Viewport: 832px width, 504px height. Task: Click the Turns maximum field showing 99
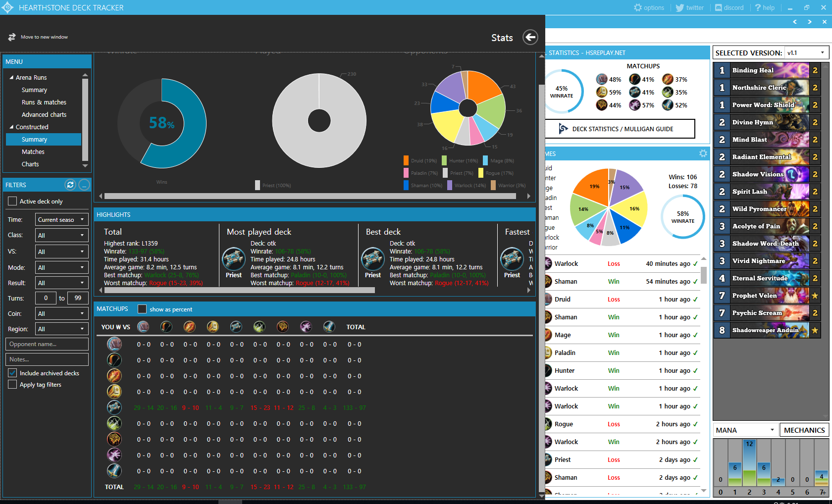78,298
